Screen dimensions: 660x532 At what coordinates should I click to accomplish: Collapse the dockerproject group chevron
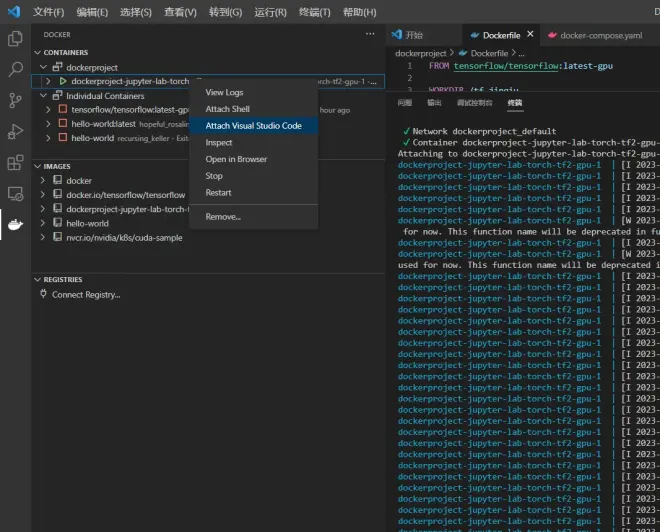(x=43, y=67)
